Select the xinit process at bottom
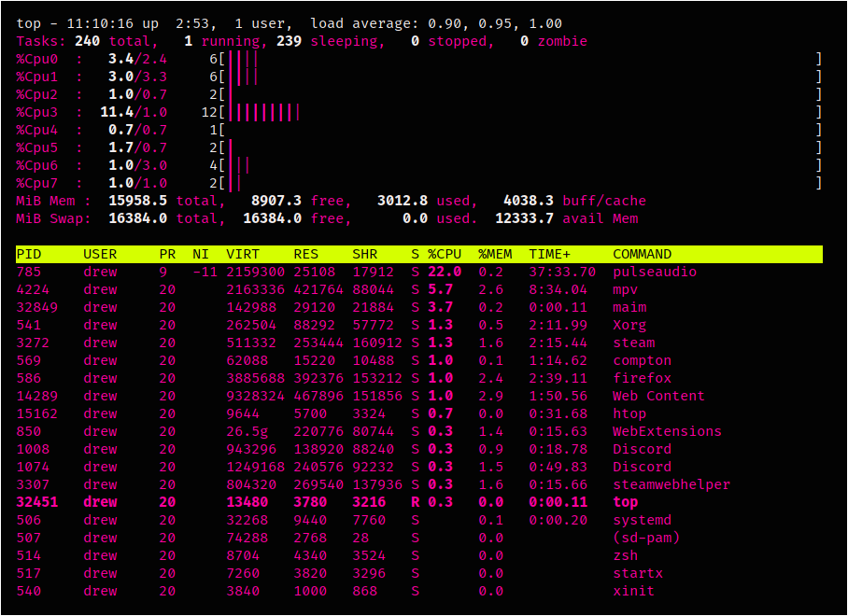This screenshot has width=848, height=616. (633, 591)
